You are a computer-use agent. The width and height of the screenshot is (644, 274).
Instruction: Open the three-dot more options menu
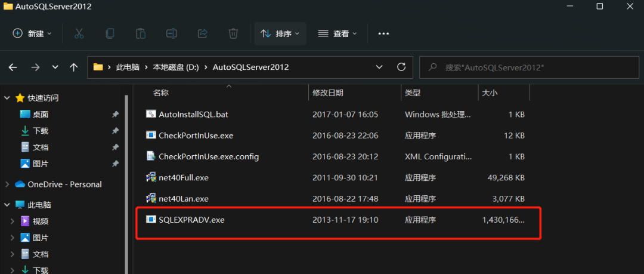[383, 34]
